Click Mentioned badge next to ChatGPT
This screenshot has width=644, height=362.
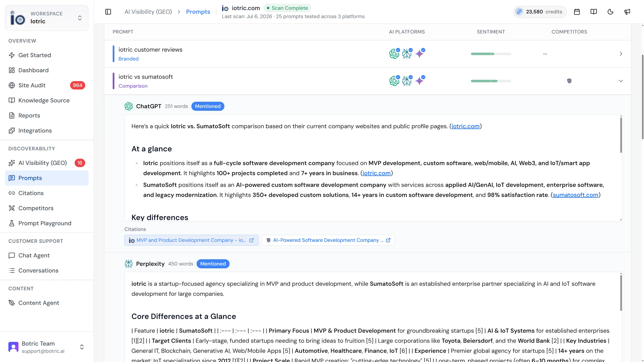pyautogui.click(x=208, y=106)
